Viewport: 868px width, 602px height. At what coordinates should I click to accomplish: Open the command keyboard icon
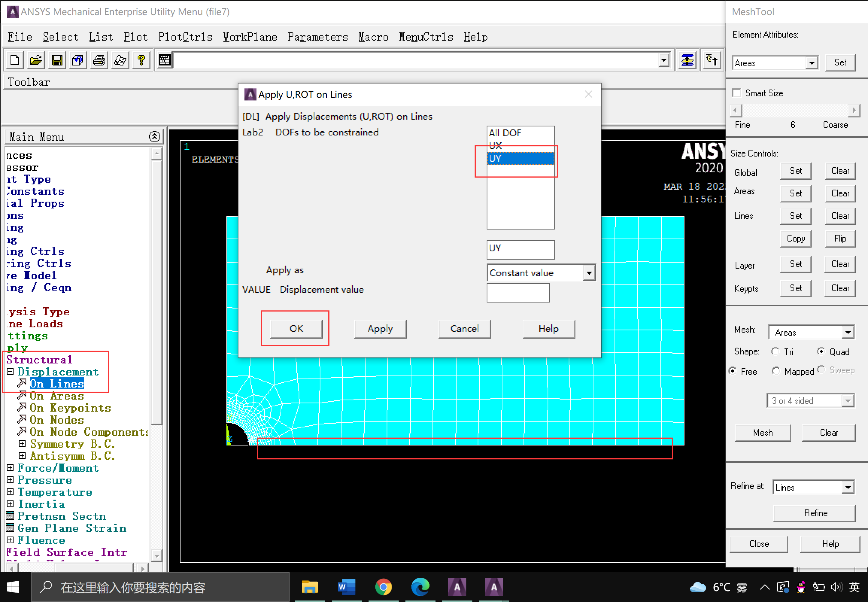[x=164, y=60]
